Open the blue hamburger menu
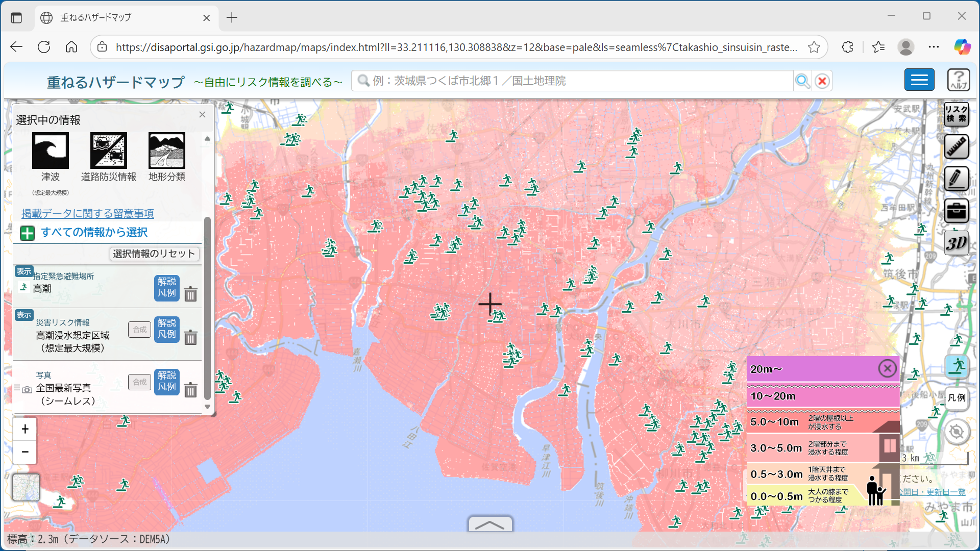This screenshot has width=980, height=551. point(919,80)
